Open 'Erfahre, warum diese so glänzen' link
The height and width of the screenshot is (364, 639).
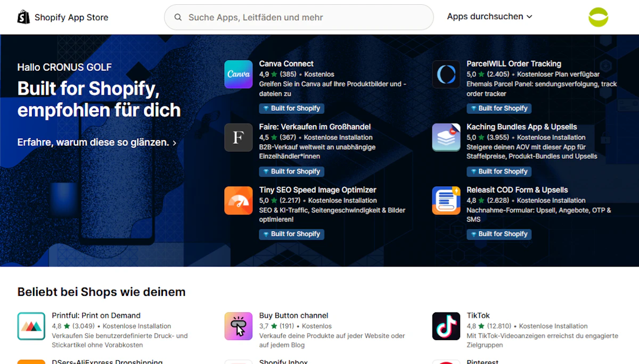point(97,143)
